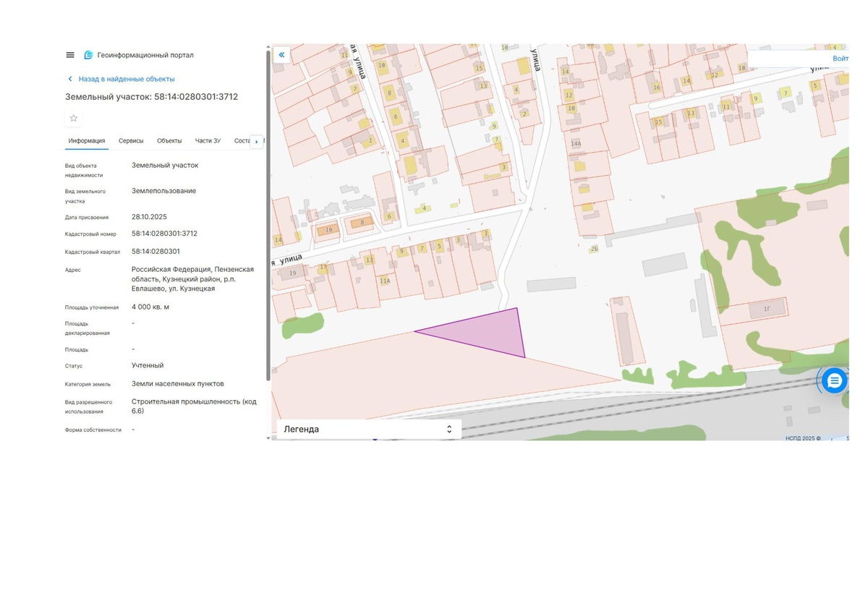This screenshot has width=868, height=614.
Task: Click the back arrow next to Назад
Action: point(70,79)
